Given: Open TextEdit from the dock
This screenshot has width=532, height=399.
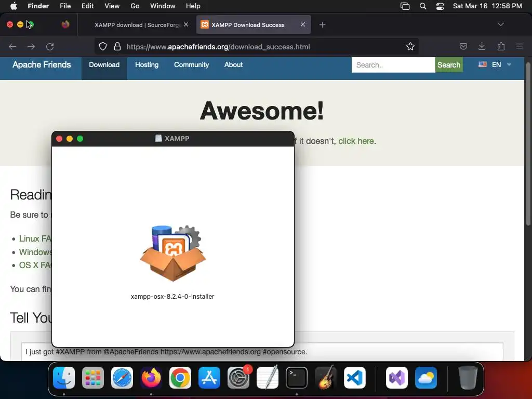Looking at the screenshot, I should click(268, 378).
